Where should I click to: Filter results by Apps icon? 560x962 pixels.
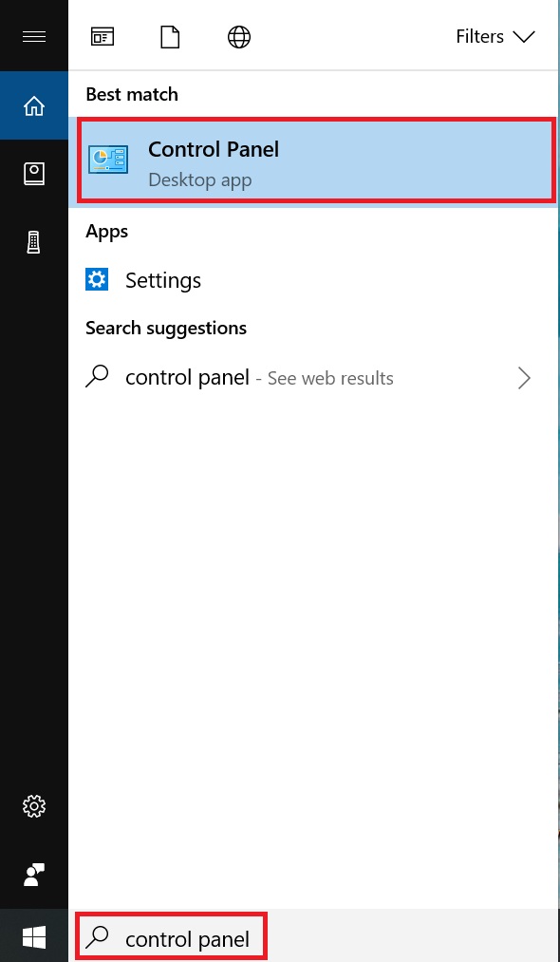pyautogui.click(x=102, y=37)
